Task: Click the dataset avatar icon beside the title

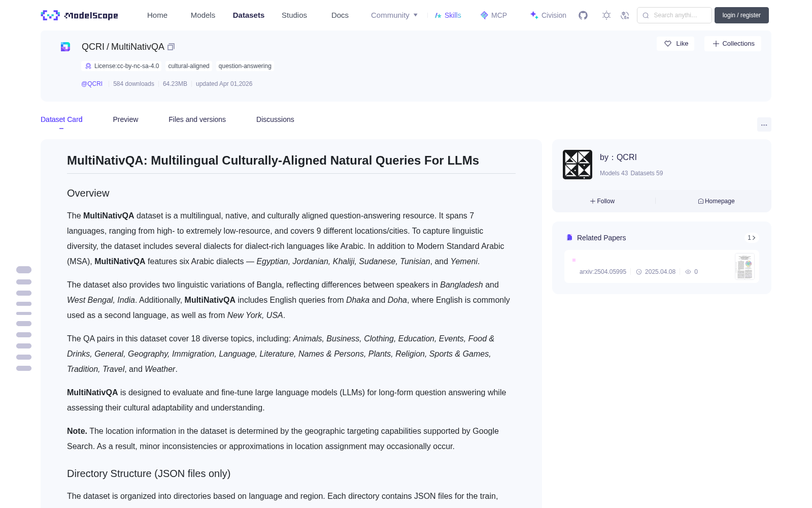Action: coord(65,47)
